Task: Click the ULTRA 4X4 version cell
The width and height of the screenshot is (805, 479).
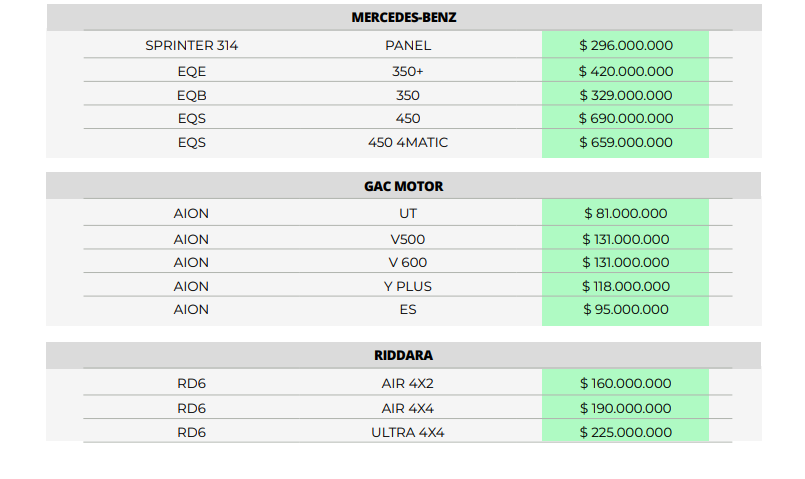Action: (x=408, y=432)
